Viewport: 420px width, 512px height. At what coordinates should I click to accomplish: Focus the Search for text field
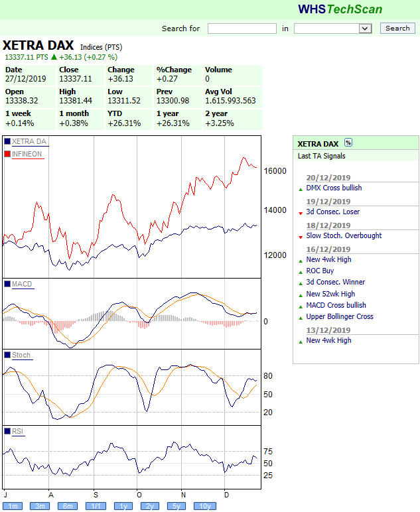(x=242, y=29)
